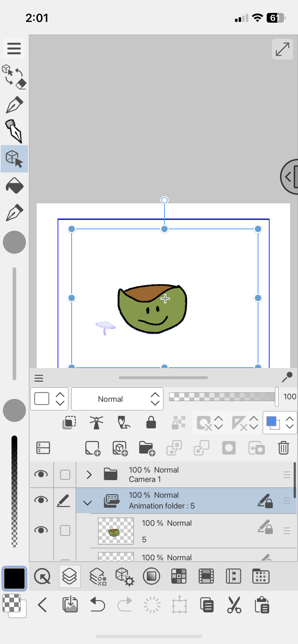Open Color set grid panel
This screenshot has height=644, width=298.
point(179,576)
